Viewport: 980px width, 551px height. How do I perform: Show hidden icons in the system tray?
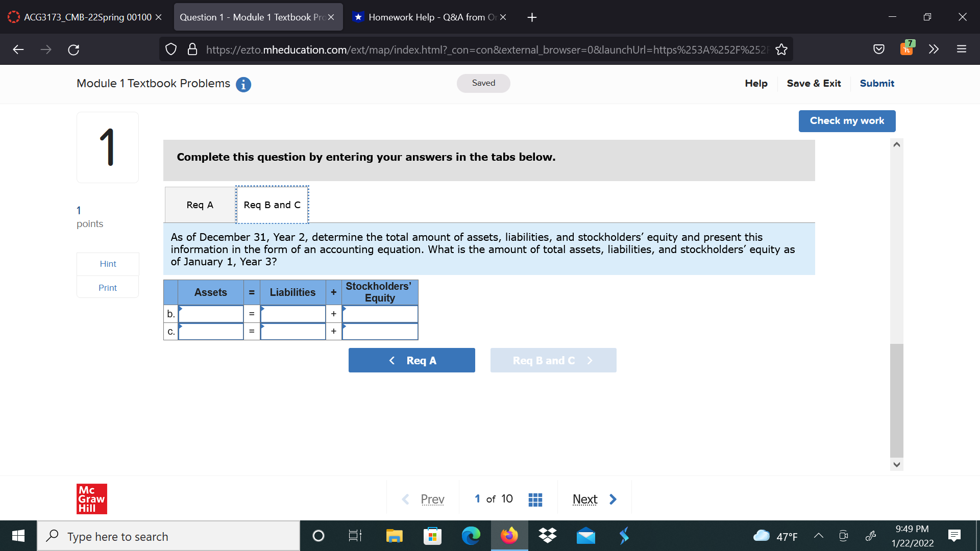click(819, 536)
